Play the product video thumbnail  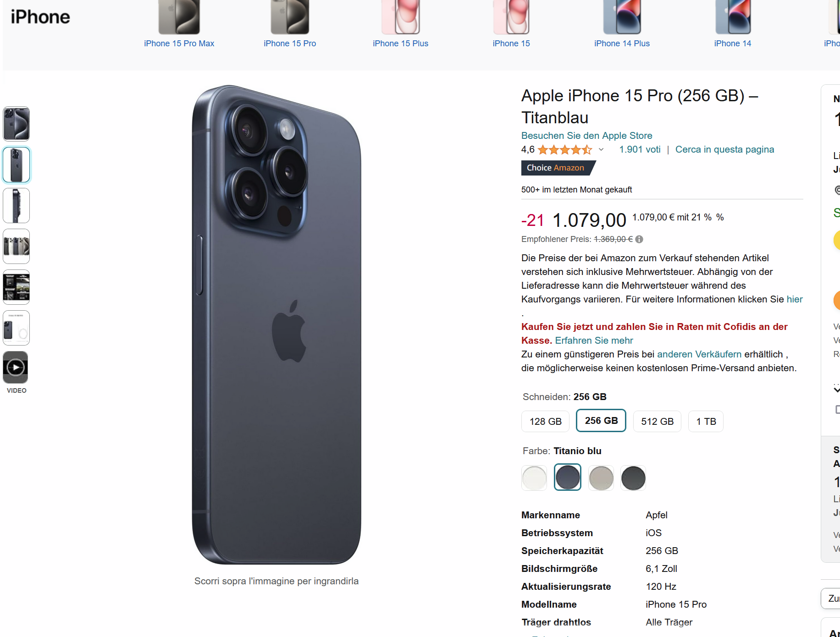pos(16,367)
